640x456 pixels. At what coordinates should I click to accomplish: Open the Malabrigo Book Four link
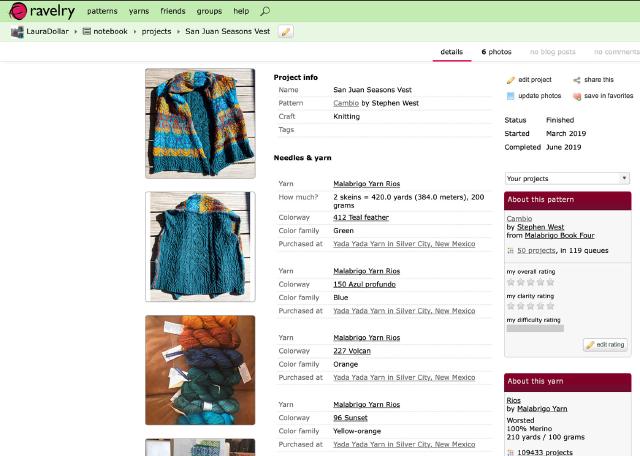pyautogui.click(x=559, y=236)
